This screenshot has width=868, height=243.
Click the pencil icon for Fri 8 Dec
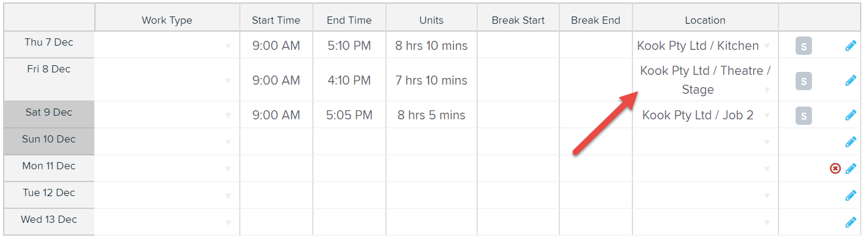pos(851,80)
